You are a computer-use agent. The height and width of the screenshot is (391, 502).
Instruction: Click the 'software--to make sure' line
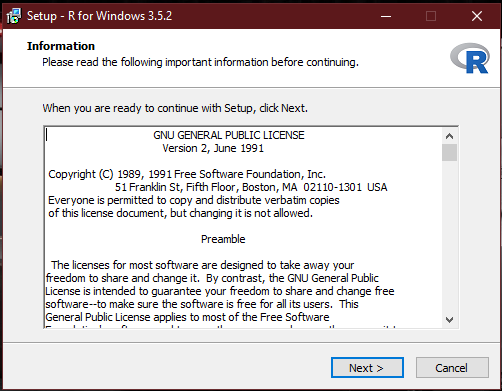[202, 304]
